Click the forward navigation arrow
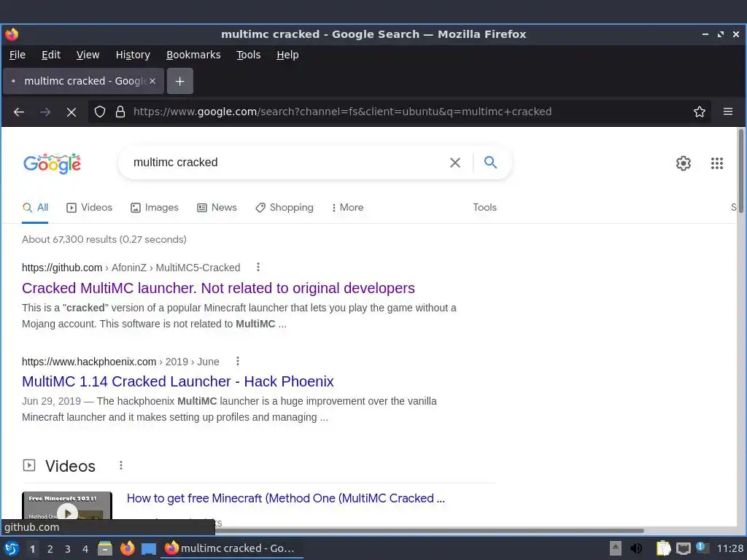The width and height of the screenshot is (747, 560). [45, 112]
